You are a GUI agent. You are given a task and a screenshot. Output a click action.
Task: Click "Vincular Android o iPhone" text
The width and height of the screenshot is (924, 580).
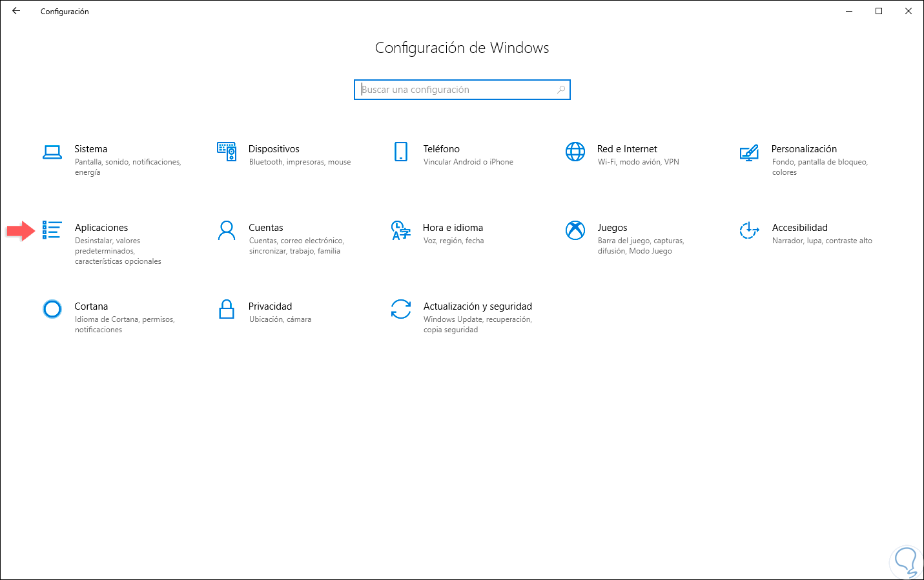point(468,162)
